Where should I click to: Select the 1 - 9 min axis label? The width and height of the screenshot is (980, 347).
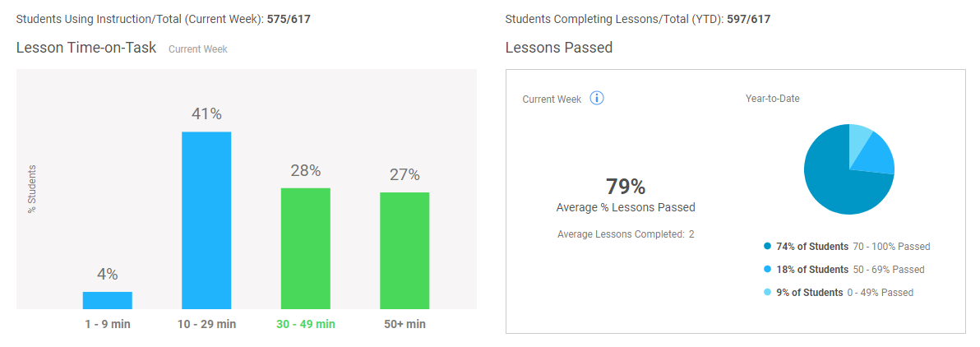[x=108, y=325]
